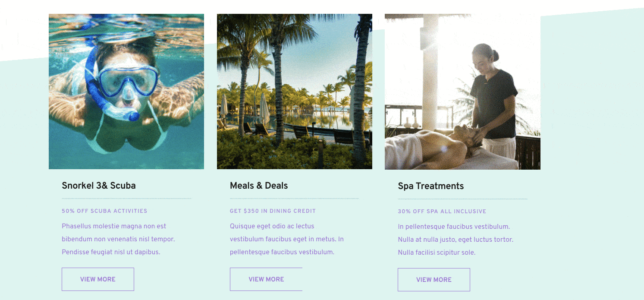Viewport: 644px width, 300px height.
Task: Click the divider line below Spa Treatments
Action: pyautogui.click(x=462, y=199)
